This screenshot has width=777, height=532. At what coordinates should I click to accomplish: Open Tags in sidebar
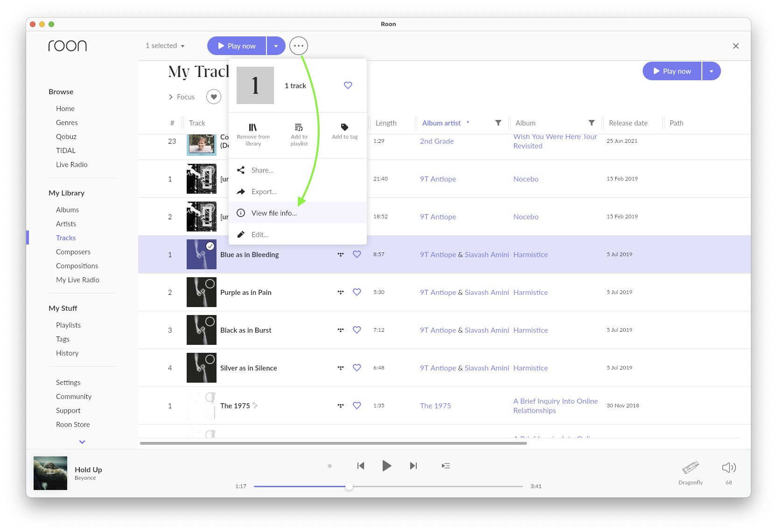tap(63, 339)
